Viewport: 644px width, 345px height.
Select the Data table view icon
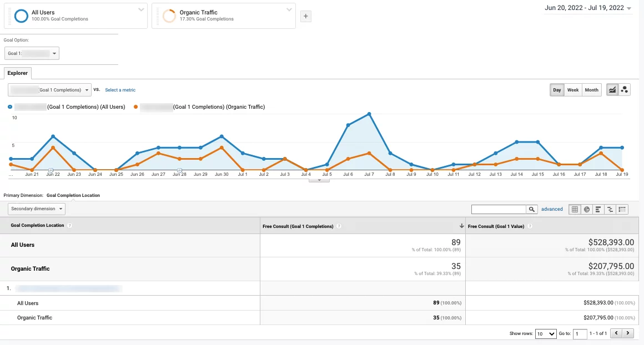(575, 209)
